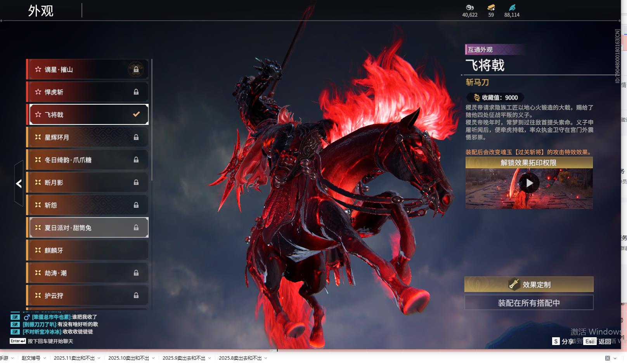Click the 装配在所有搭配中 button
The height and width of the screenshot is (364, 627).
[x=529, y=303]
